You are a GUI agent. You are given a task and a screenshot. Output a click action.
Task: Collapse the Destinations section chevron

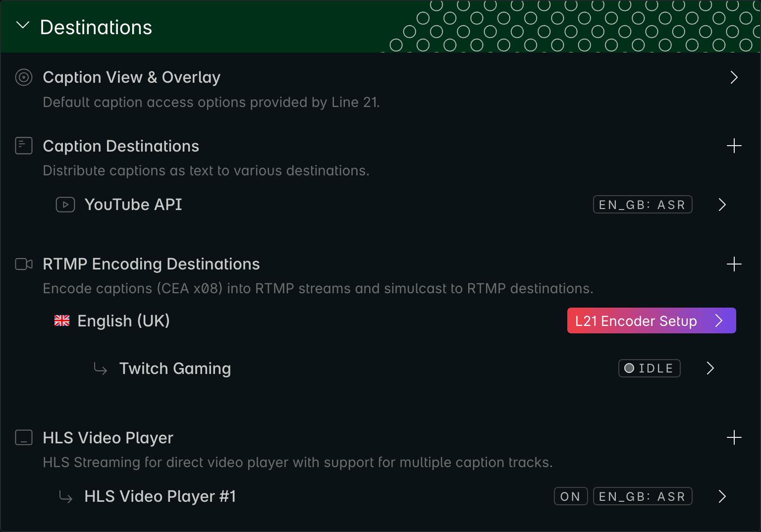[23, 25]
